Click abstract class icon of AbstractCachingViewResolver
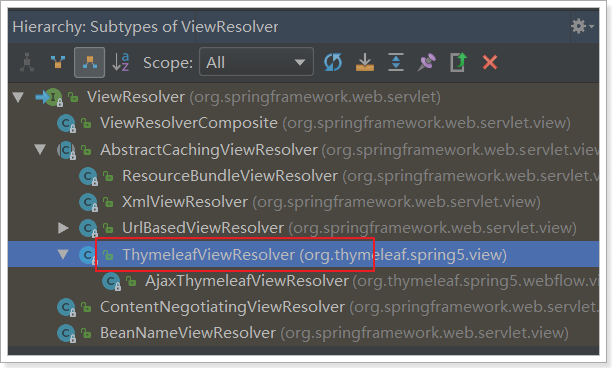612x368 pixels. click(x=66, y=150)
